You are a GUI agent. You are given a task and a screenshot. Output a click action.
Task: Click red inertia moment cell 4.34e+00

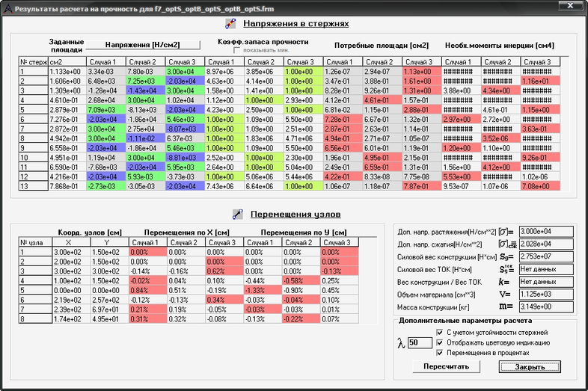tap(500, 90)
